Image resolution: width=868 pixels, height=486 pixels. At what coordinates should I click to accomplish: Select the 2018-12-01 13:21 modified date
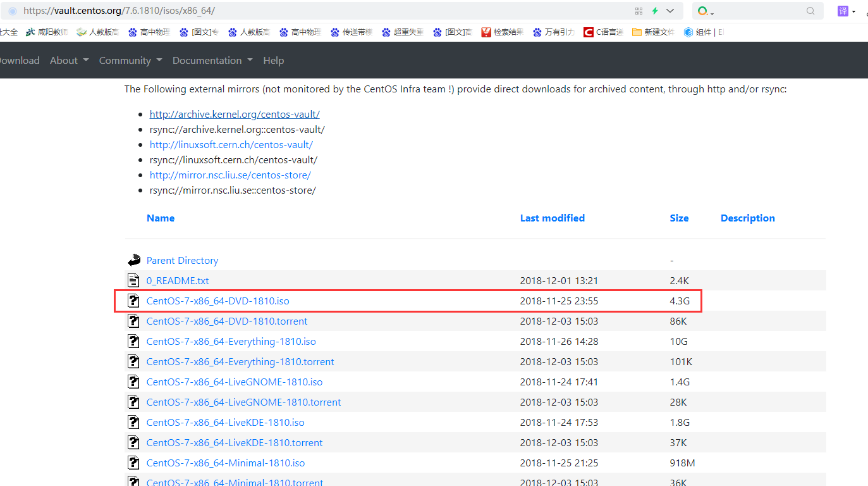[559, 281]
